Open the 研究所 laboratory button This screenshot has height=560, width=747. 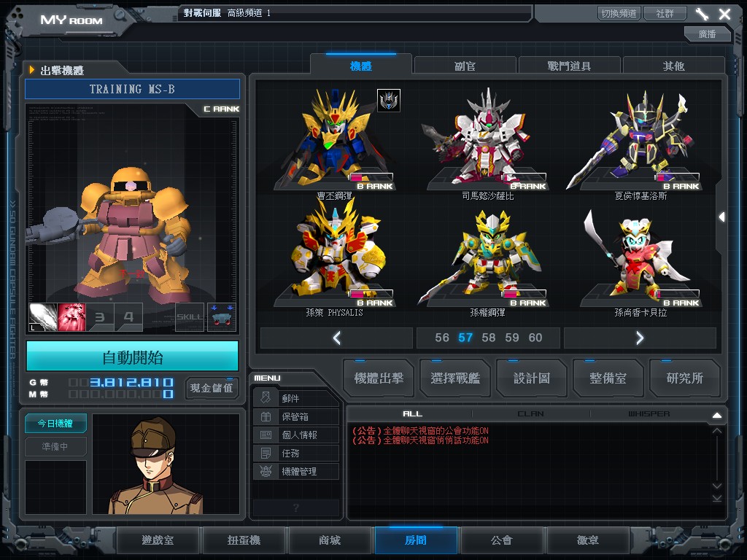tap(684, 378)
